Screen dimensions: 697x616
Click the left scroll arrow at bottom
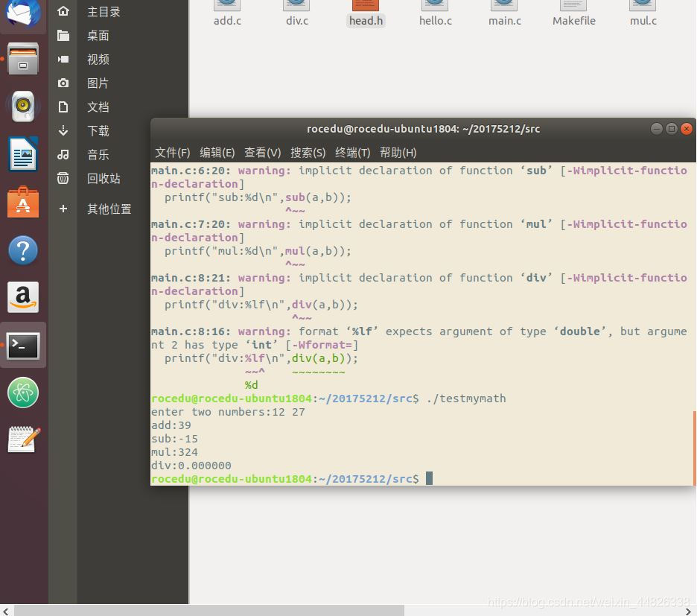(x=5, y=611)
